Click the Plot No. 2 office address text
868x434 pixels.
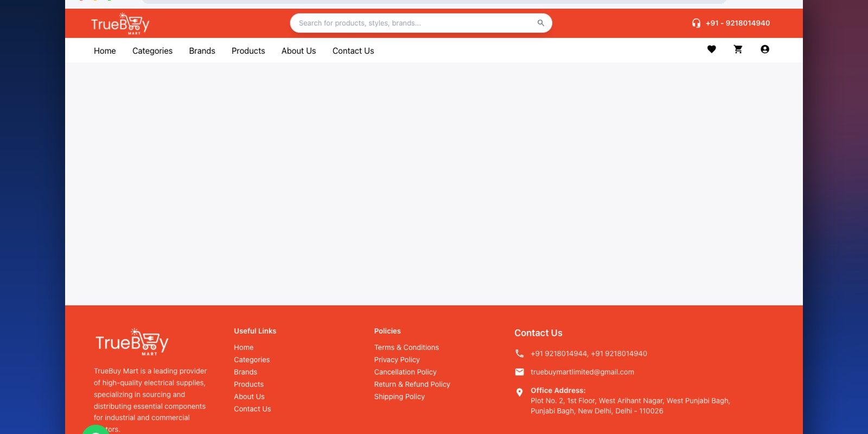[x=630, y=406]
